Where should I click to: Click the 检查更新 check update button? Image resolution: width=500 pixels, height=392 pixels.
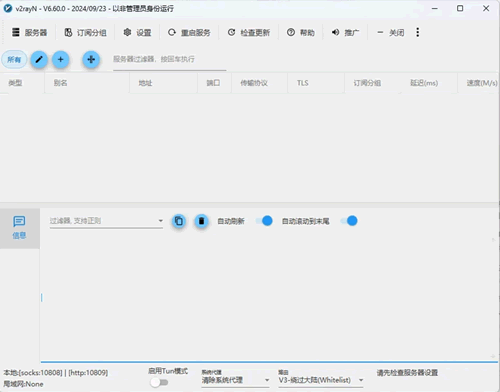249,32
